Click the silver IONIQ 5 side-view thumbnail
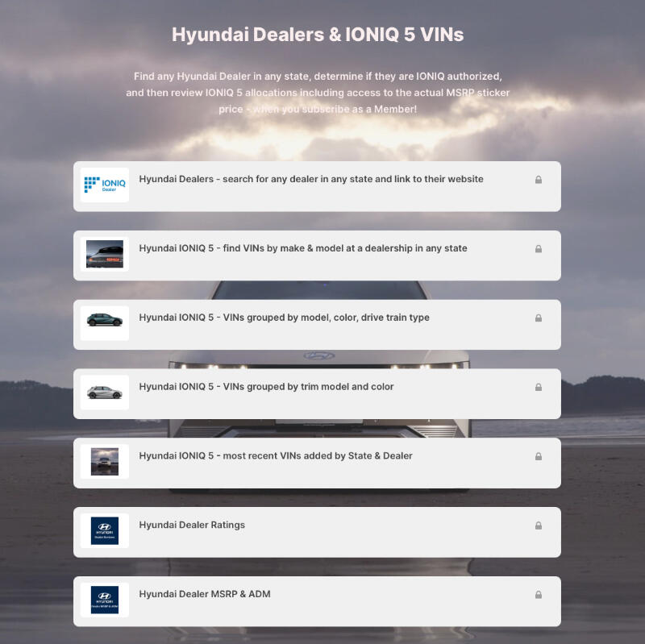This screenshot has width=645, height=644. (x=105, y=393)
